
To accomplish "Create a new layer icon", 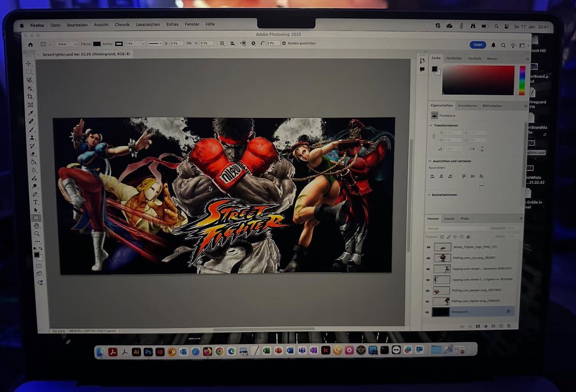I will 501,326.
